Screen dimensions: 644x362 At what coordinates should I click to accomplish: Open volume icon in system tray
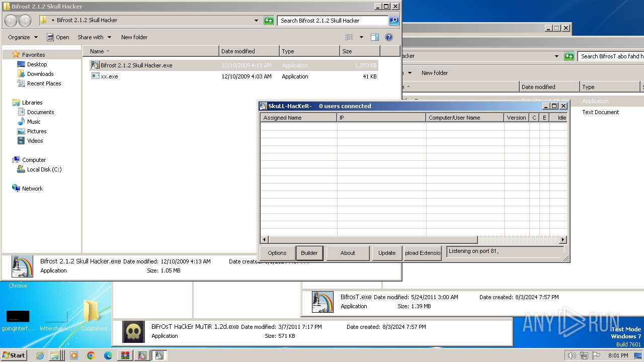click(x=572, y=355)
